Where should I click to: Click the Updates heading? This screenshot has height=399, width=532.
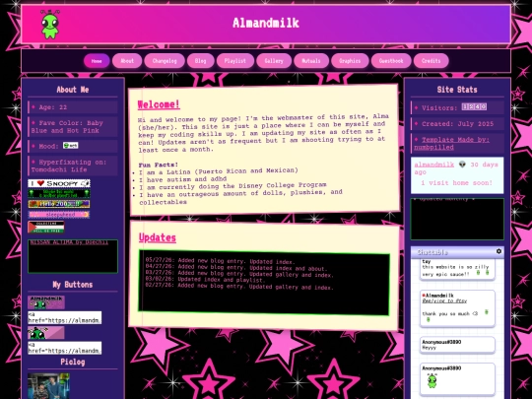(158, 237)
